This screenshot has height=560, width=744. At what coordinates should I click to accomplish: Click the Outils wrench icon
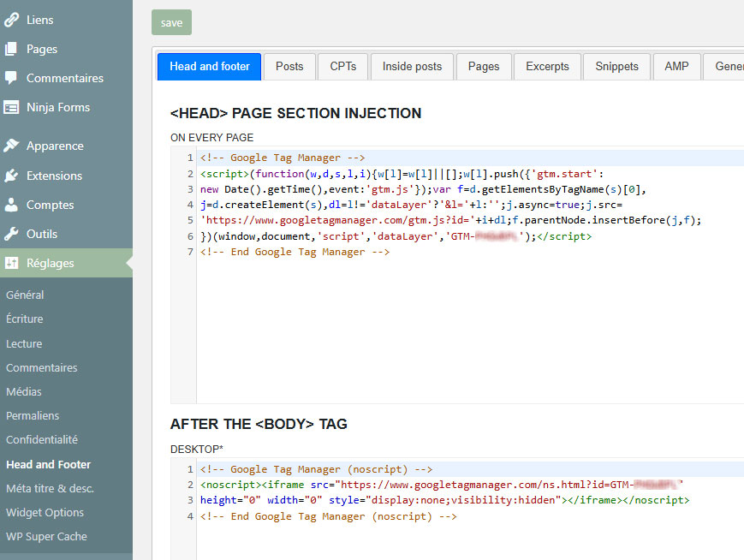pos(11,234)
